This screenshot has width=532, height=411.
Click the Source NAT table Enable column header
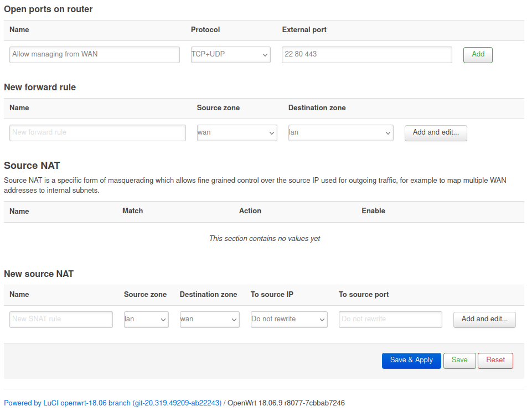click(373, 211)
